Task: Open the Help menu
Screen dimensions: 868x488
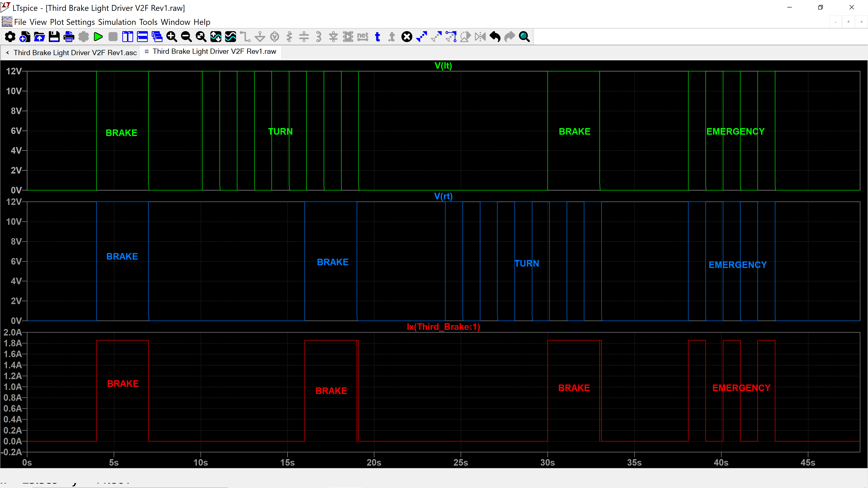Action: [202, 22]
